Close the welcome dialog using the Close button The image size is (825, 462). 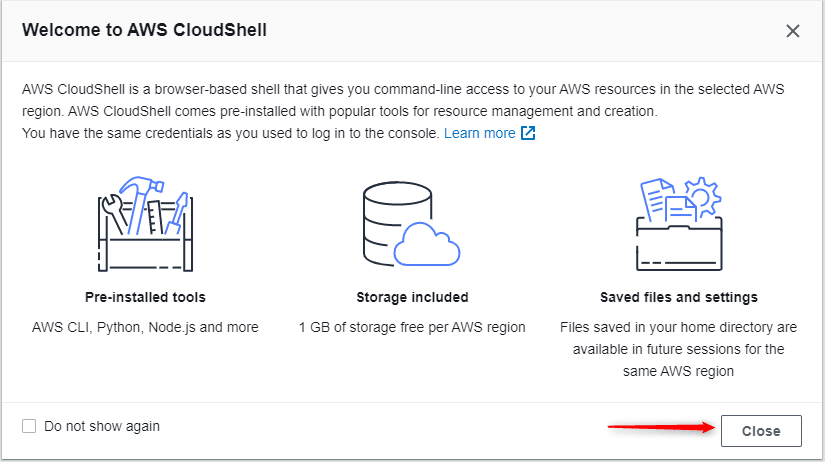coord(761,431)
